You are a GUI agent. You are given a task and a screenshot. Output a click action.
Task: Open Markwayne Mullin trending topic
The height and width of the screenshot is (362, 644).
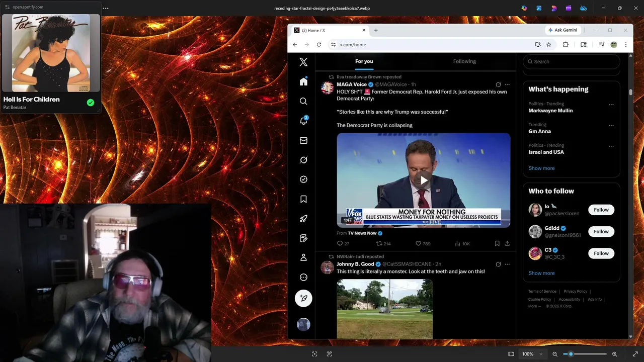click(x=550, y=111)
